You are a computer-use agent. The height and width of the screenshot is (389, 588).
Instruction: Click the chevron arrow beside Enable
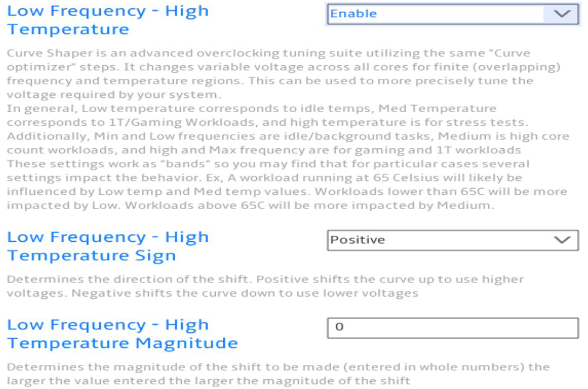[562, 14]
